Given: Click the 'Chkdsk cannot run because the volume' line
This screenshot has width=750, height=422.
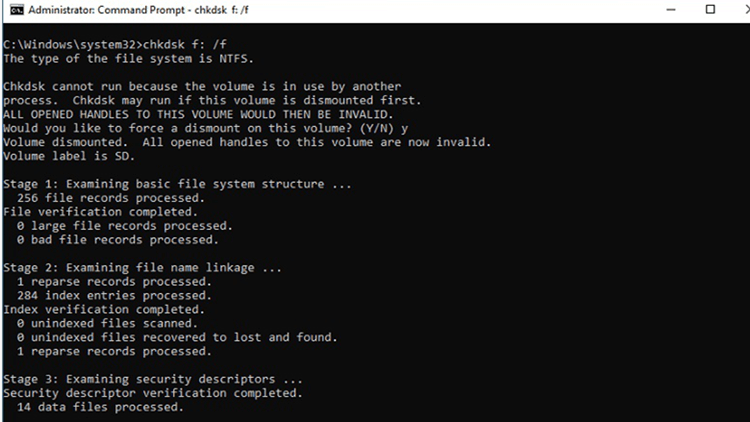Looking at the screenshot, I should click(202, 87).
